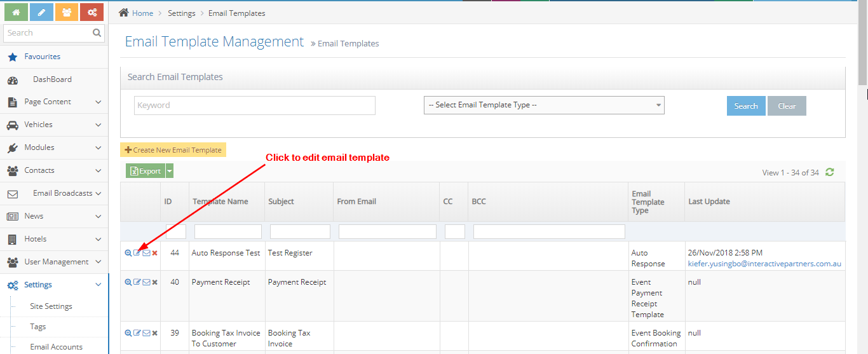Refresh the email templates grid
The image size is (868, 354).
pos(829,172)
